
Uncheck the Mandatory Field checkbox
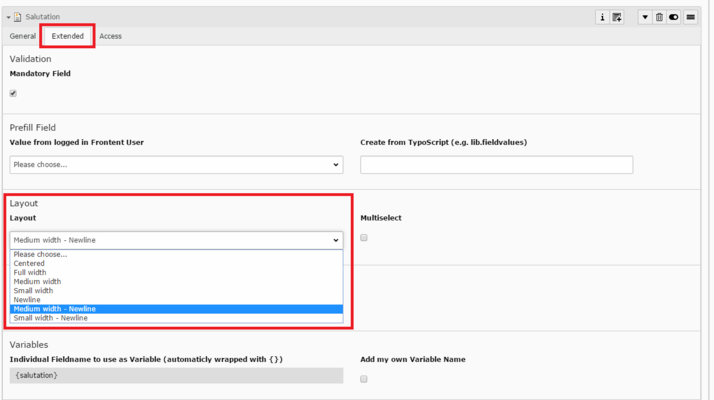pos(13,93)
